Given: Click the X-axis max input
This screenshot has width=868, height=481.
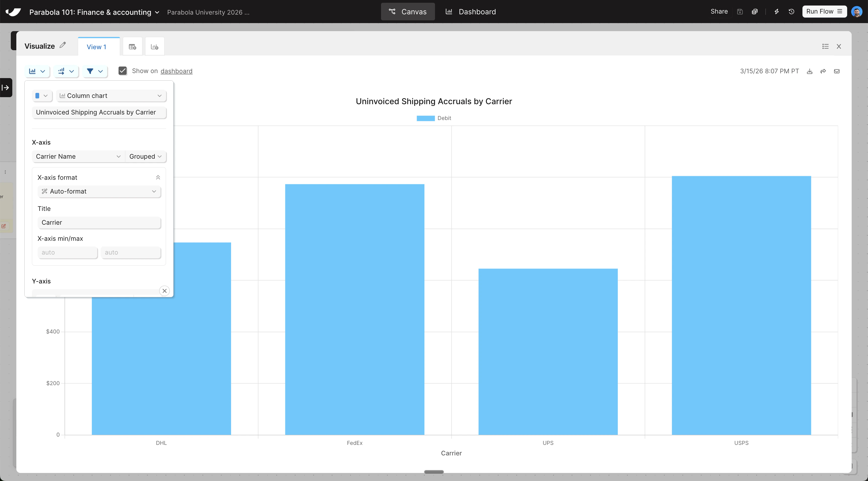Looking at the screenshot, I should [x=131, y=253].
